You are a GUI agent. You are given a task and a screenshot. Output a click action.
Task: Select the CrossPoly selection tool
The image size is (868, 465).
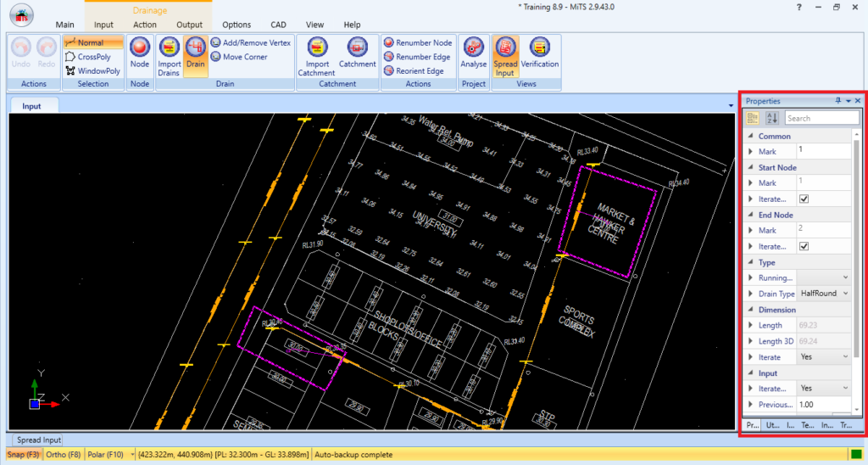coord(88,57)
